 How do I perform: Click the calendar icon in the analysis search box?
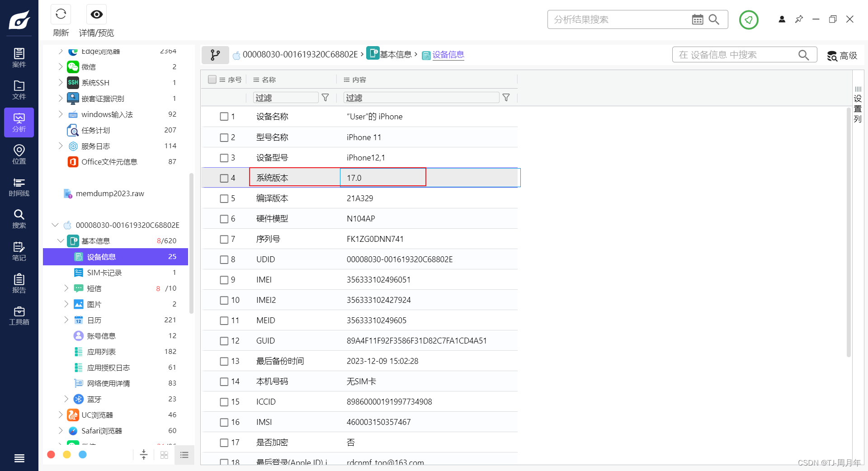tap(698, 19)
